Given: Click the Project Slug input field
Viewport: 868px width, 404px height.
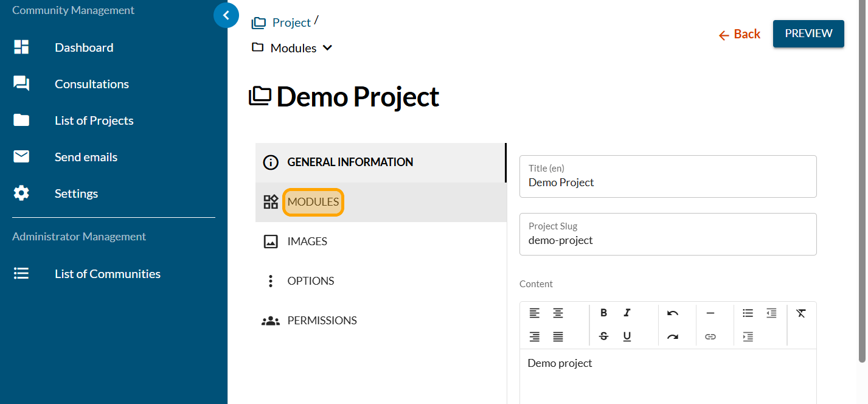Looking at the screenshot, I should (667, 240).
